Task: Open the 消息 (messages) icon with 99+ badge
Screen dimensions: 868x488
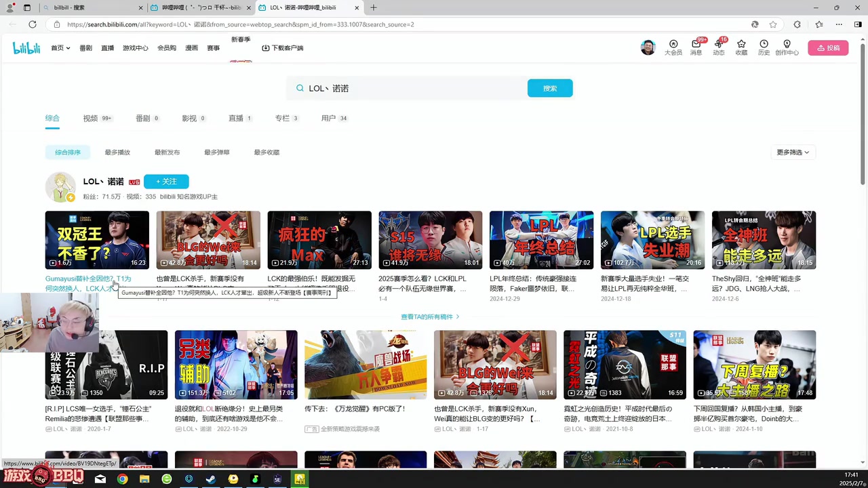Action: click(696, 47)
